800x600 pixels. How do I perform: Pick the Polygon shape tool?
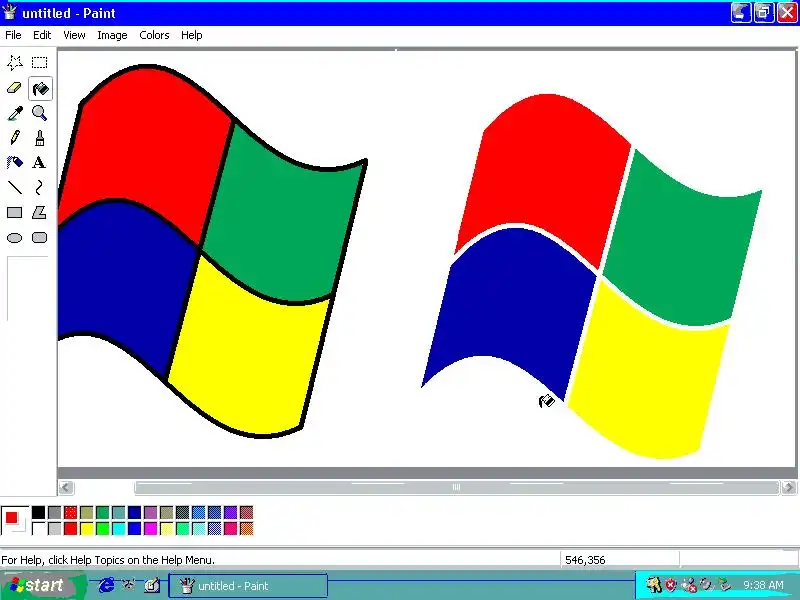click(39, 213)
